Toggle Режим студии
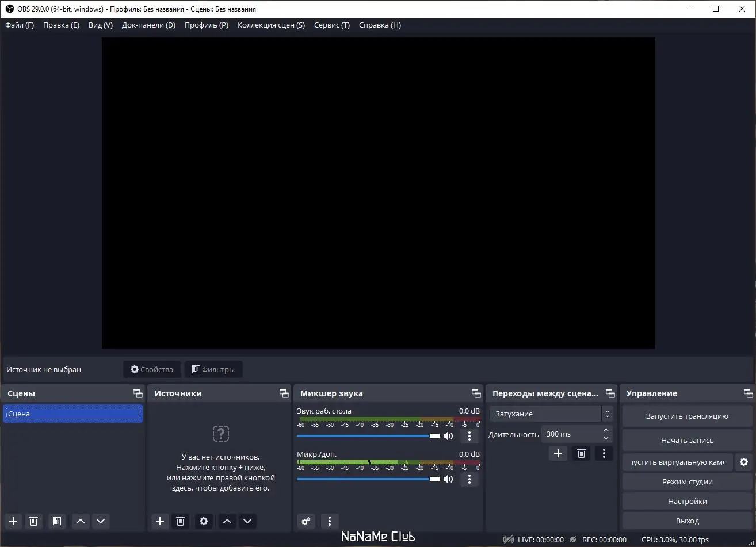Viewport: 756px width, 547px height. pos(688,482)
